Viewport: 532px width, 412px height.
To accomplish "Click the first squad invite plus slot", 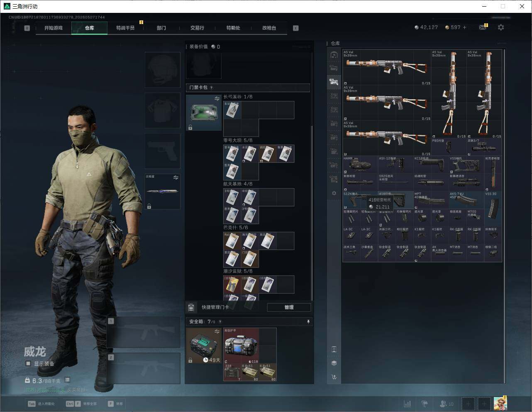I will coord(468,404).
